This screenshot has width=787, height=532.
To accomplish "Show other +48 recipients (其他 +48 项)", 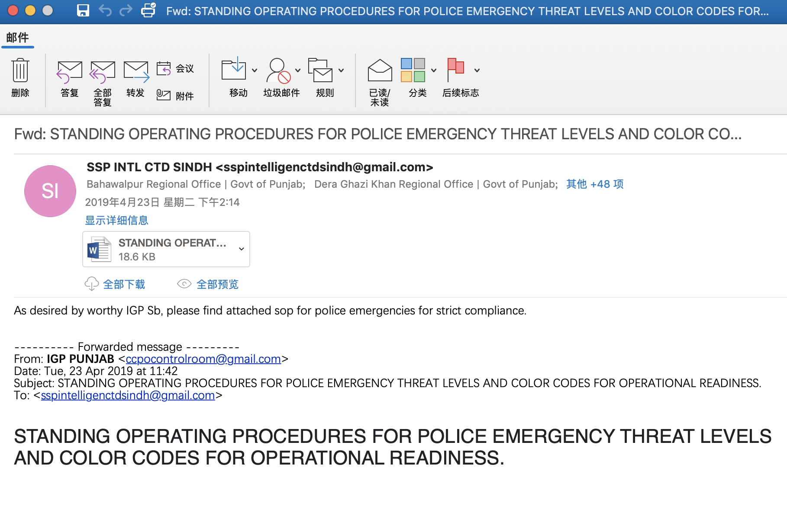I will [x=595, y=184].
